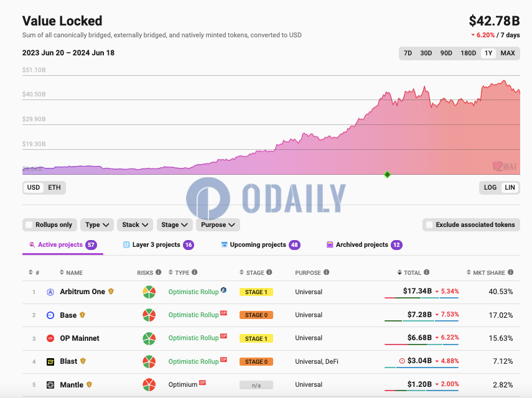Enable the Rollups only checkbox
Viewport: 532px width, 398px height.
tap(29, 224)
